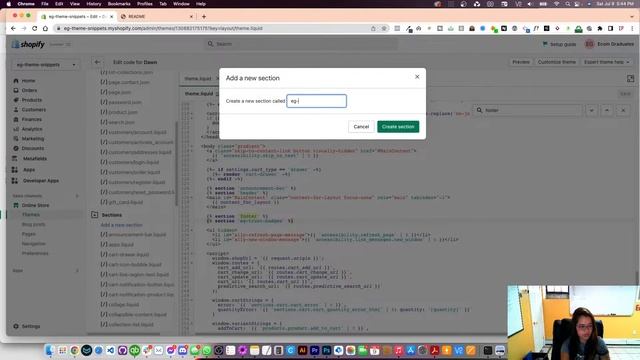Open the Chrome three-dot menu
The image size is (640, 360).
coord(632,29)
